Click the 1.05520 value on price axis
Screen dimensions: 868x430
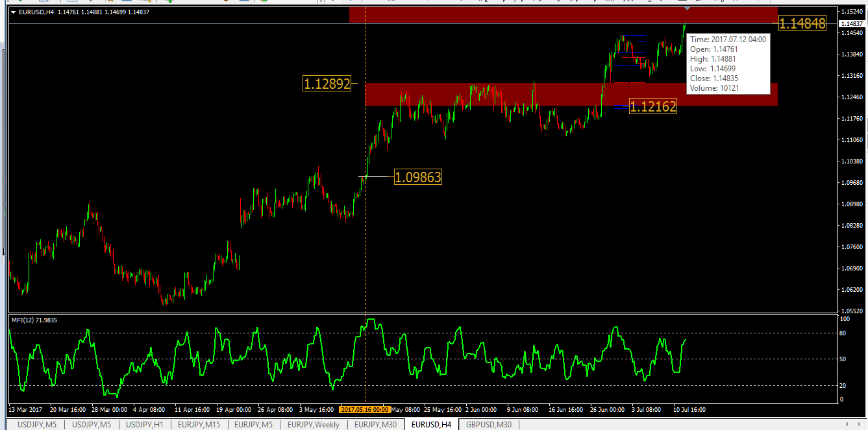click(x=851, y=311)
